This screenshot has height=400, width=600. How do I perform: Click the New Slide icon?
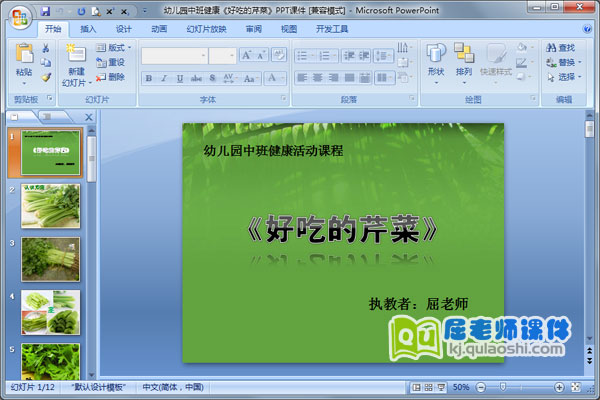(76, 54)
